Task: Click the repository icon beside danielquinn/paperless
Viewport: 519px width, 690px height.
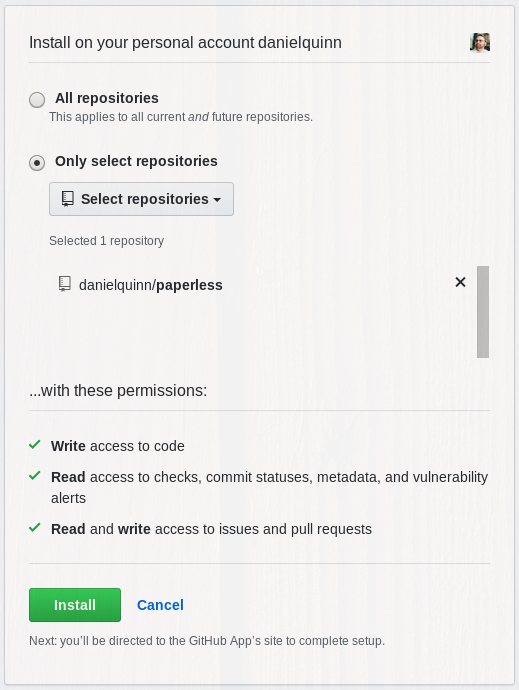Action: [65, 284]
